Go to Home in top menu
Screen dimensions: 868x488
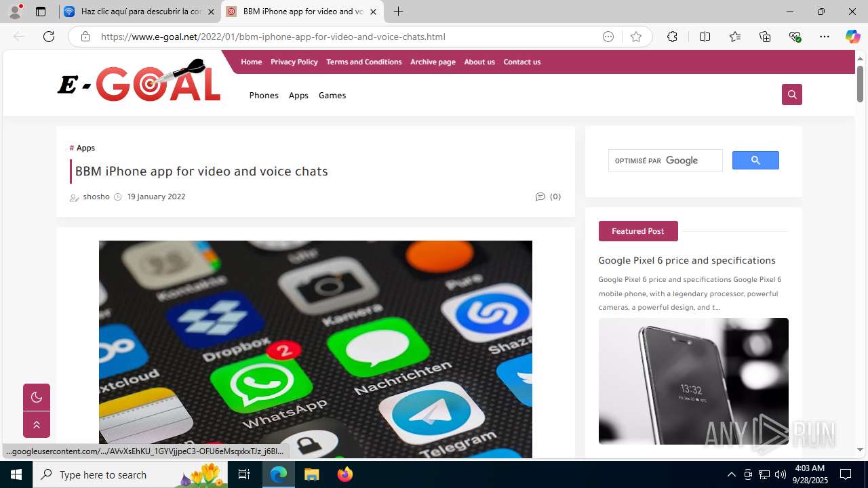click(x=251, y=62)
